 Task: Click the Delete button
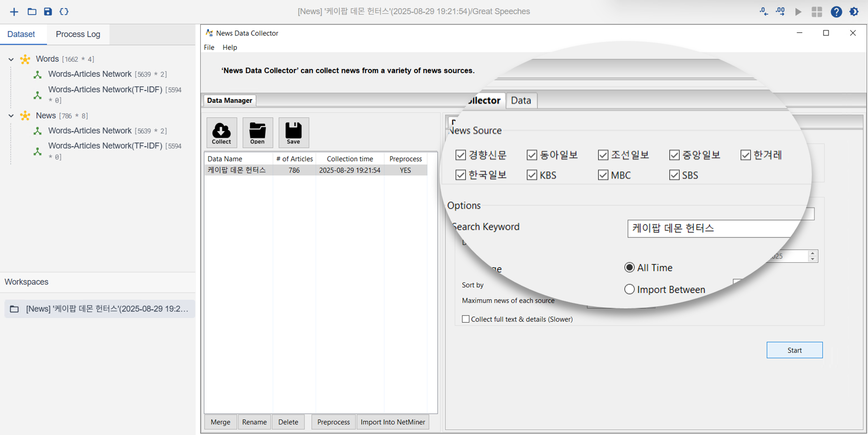coord(288,422)
